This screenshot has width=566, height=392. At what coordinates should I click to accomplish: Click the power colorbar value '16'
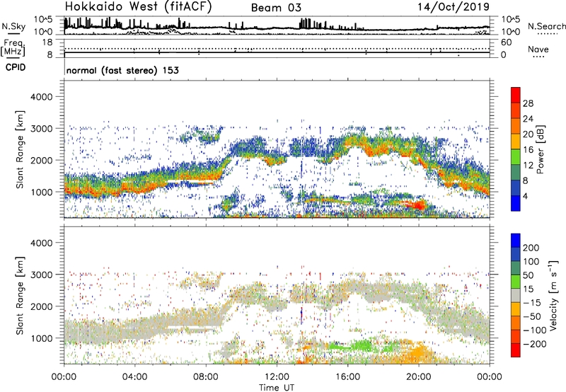click(528, 150)
